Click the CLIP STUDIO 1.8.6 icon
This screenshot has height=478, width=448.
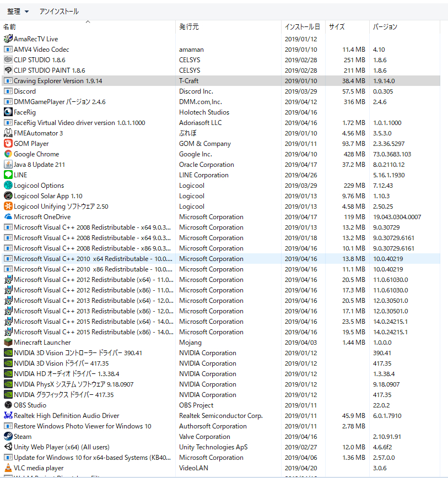8,59
